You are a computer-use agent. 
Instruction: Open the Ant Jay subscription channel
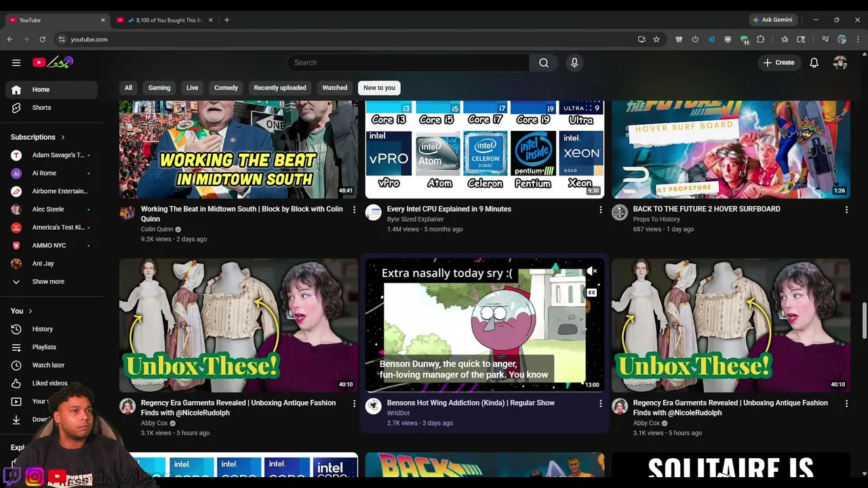coord(52,264)
